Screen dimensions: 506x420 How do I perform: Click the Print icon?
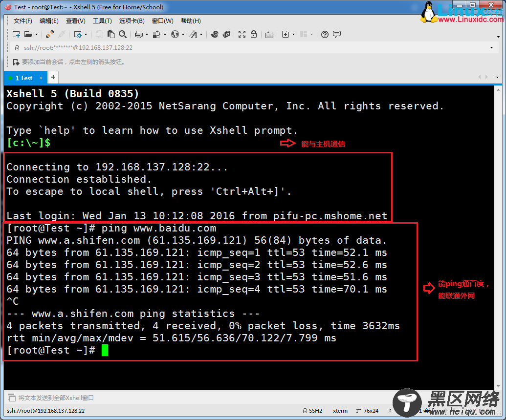[x=139, y=34]
